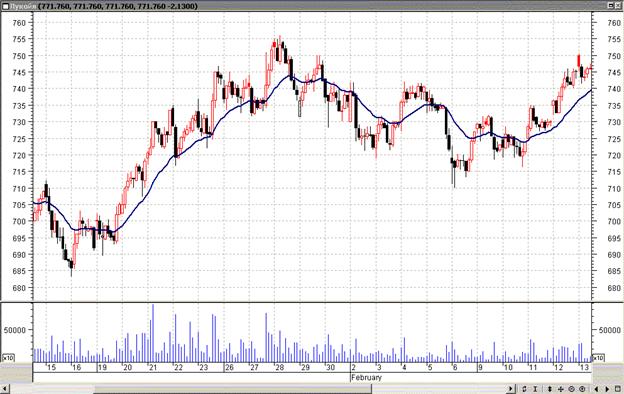Click 700 on the left price axis
Image resolution: width=624 pixels, height=394 pixels.
19,222
